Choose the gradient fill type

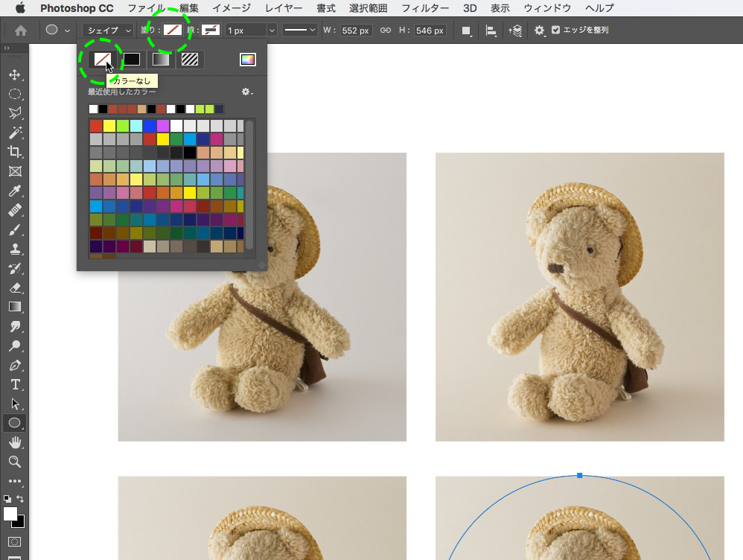coord(160,60)
